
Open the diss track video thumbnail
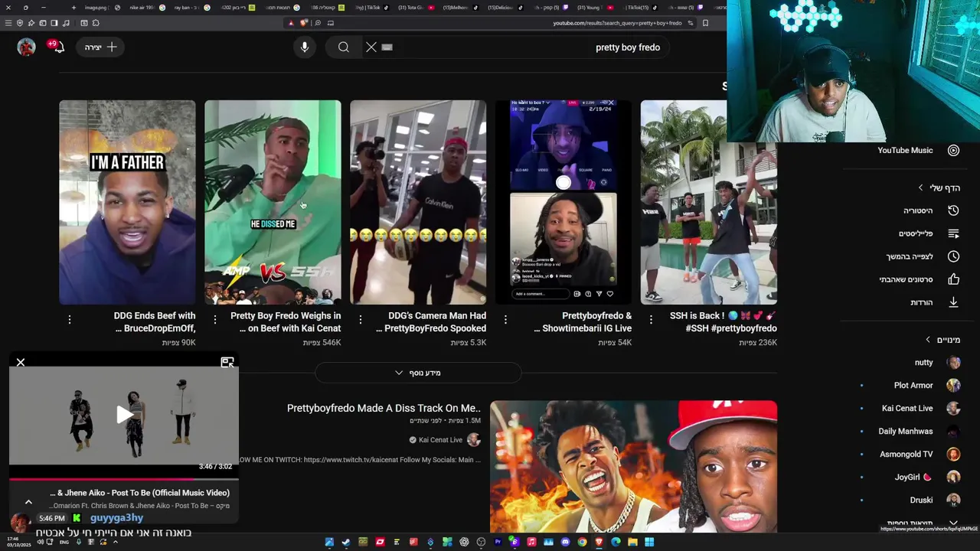pos(633,467)
